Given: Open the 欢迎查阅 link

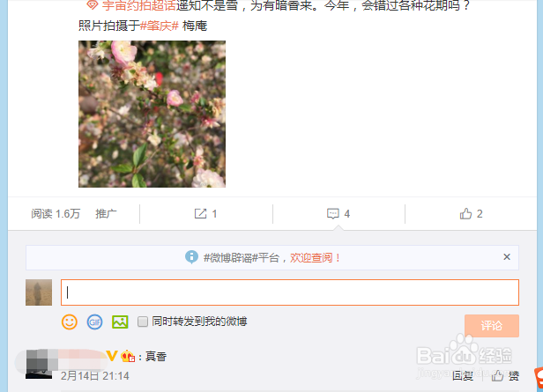Looking at the screenshot, I should coord(315,258).
